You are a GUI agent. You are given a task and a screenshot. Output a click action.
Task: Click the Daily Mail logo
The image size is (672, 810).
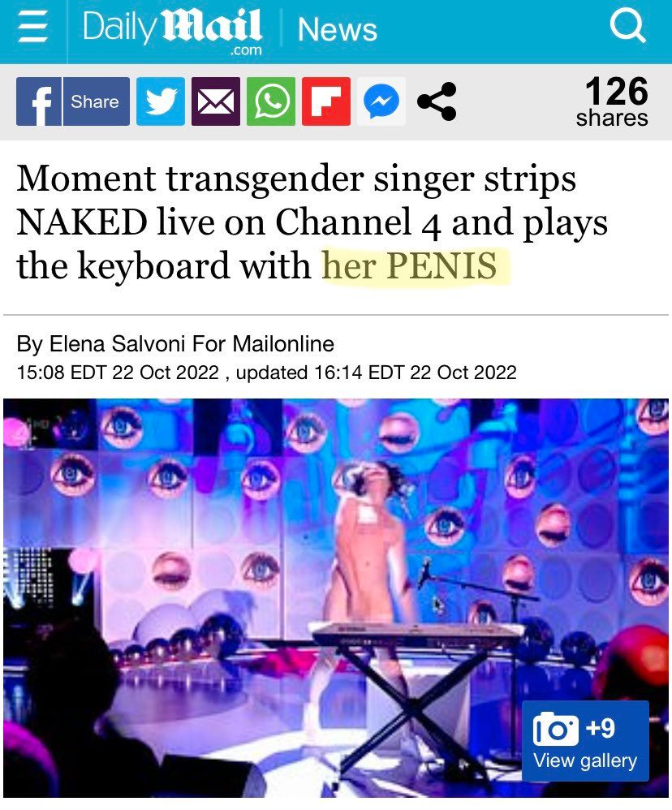click(173, 31)
